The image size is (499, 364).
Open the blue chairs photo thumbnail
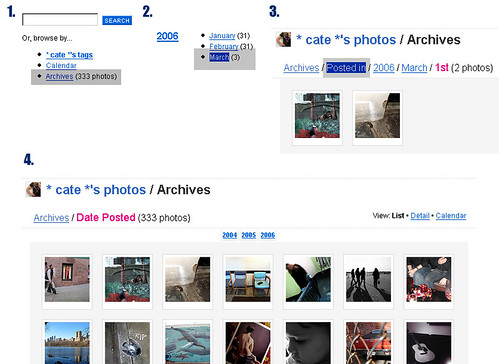[x=248, y=279]
